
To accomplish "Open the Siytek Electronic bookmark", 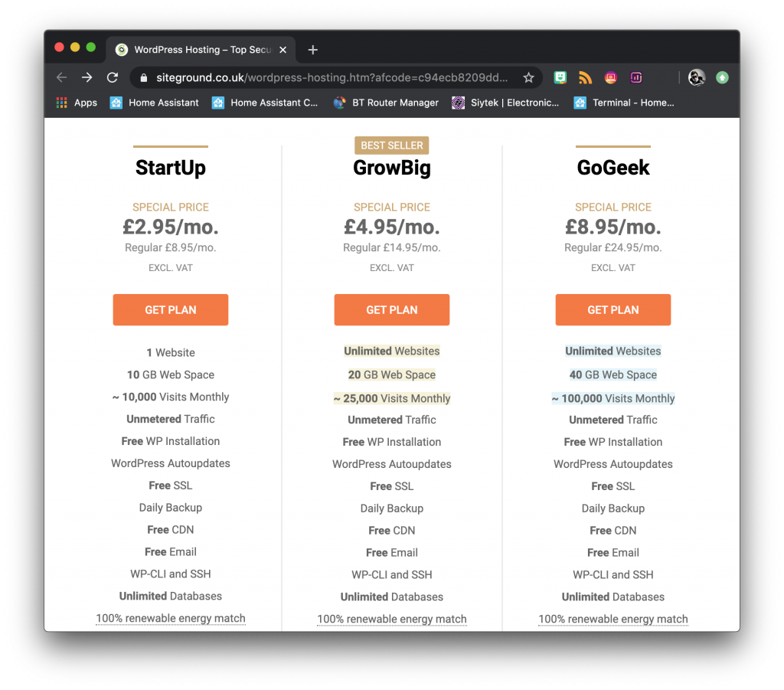I will pos(505,103).
